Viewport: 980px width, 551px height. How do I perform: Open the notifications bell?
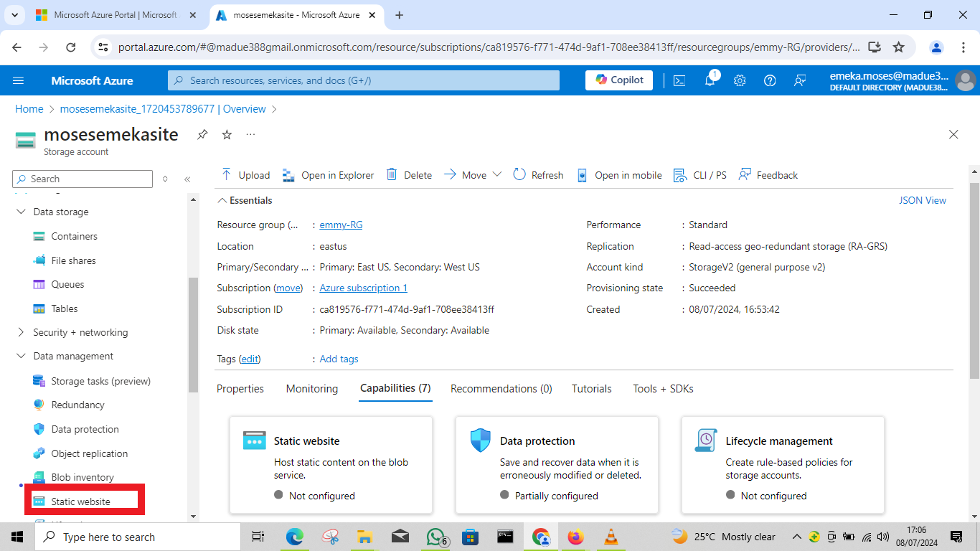pyautogui.click(x=710, y=80)
